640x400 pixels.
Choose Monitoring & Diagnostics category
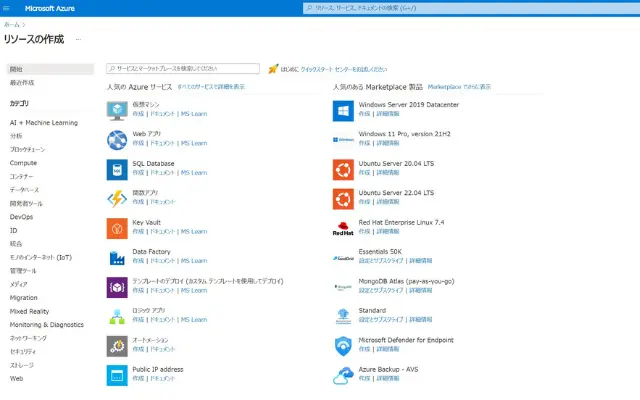click(x=47, y=324)
